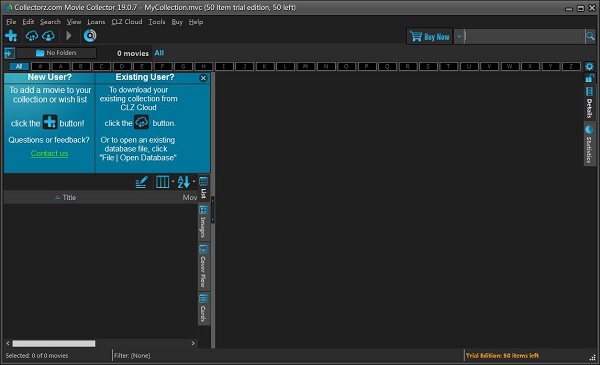
Task: Close the welcome banner with X
Action: coord(203,78)
